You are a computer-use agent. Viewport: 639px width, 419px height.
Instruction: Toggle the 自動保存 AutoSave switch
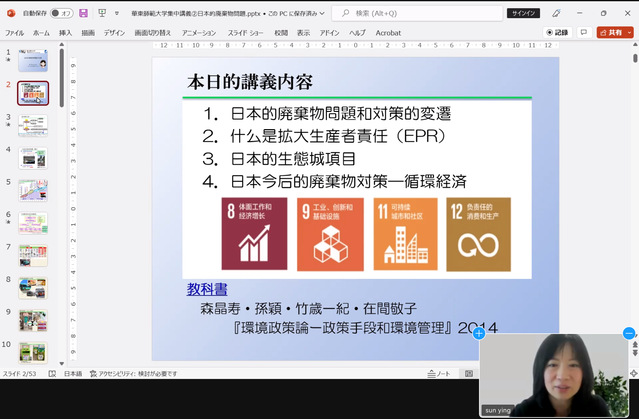click(x=61, y=13)
